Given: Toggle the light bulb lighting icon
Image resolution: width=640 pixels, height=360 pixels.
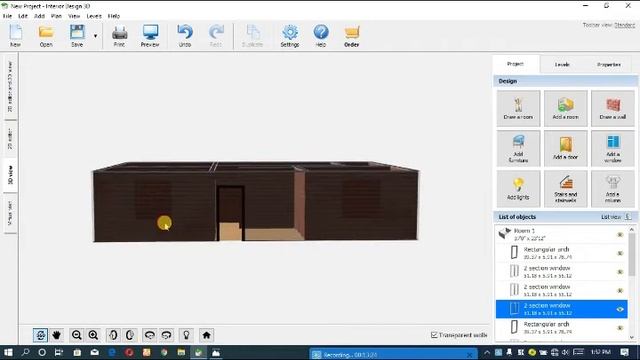Looking at the screenshot, I should pyautogui.click(x=186, y=335).
